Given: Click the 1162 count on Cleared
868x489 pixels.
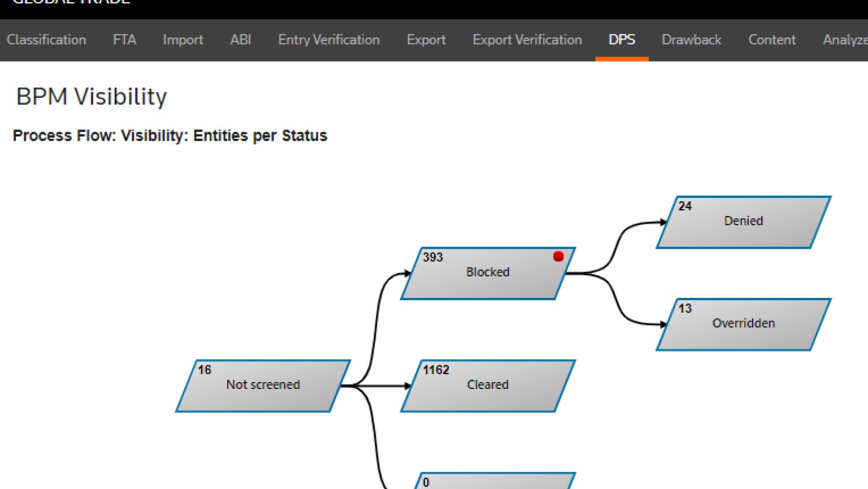Looking at the screenshot, I should tap(436, 370).
